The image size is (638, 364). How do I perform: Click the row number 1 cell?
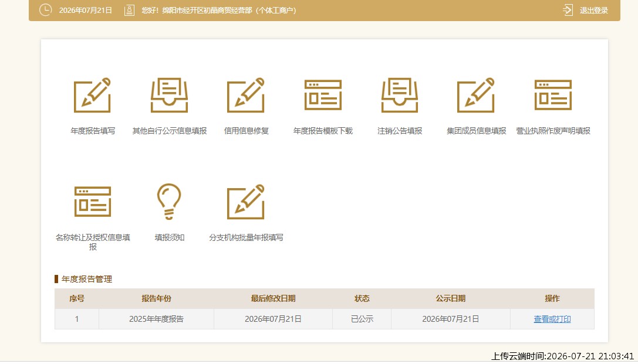(x=77, y=319)
